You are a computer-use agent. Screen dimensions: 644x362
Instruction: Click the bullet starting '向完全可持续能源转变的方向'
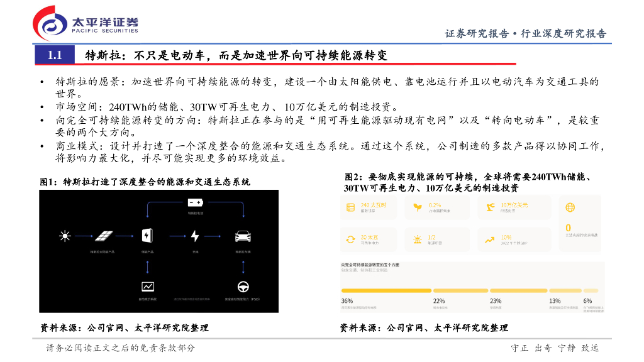pos(327,126)
